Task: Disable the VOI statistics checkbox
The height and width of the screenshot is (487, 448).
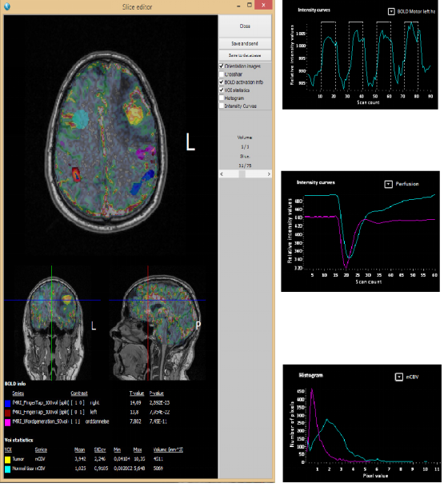Action: point(222,90)
